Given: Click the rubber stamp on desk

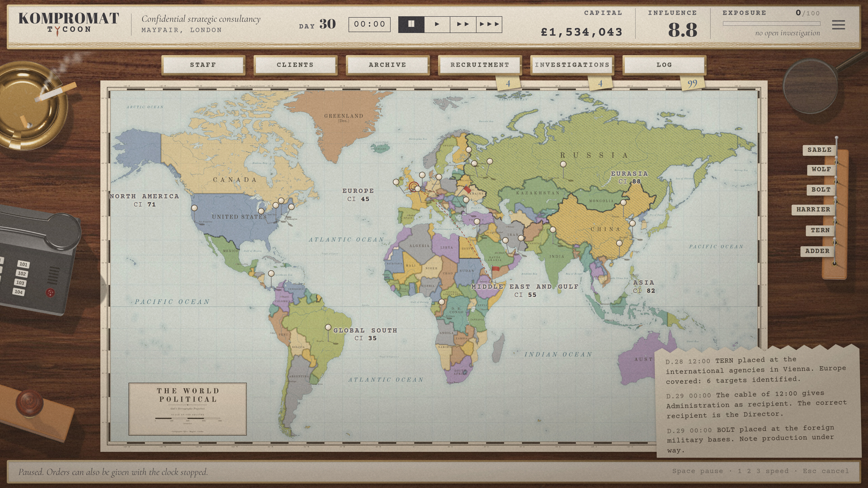Looking at the screenshot, I should (30, 404).
